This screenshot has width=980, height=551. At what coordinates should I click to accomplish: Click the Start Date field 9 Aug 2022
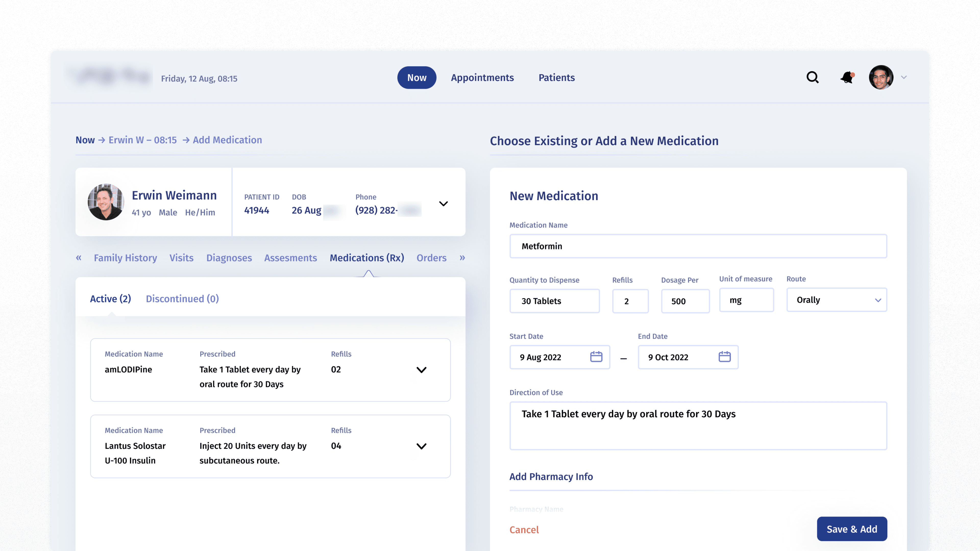pyautogui.click(x=560, y=357)
